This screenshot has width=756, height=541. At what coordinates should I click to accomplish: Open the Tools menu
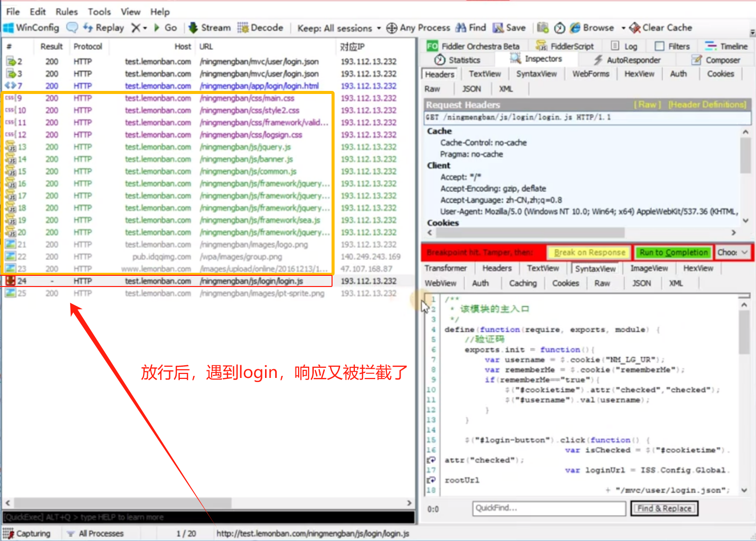99,11
